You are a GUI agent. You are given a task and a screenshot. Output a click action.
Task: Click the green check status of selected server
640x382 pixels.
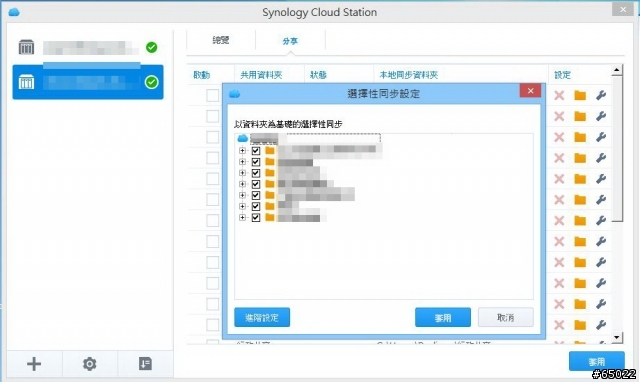(x=151, y=82)
